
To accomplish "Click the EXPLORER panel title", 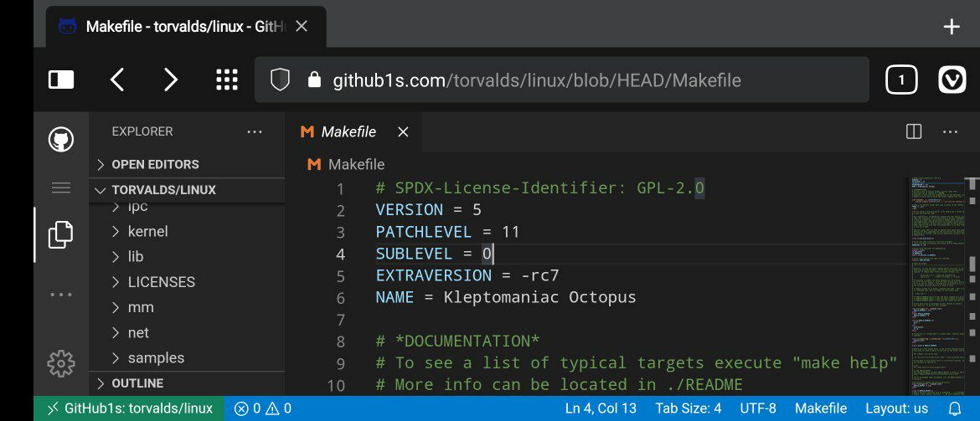I will (142, 131).
